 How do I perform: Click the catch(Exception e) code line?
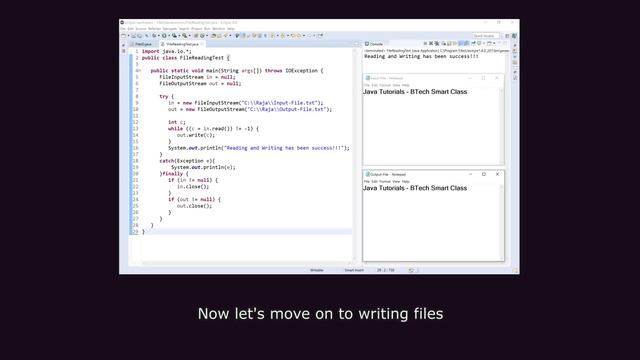pos(187,161)
